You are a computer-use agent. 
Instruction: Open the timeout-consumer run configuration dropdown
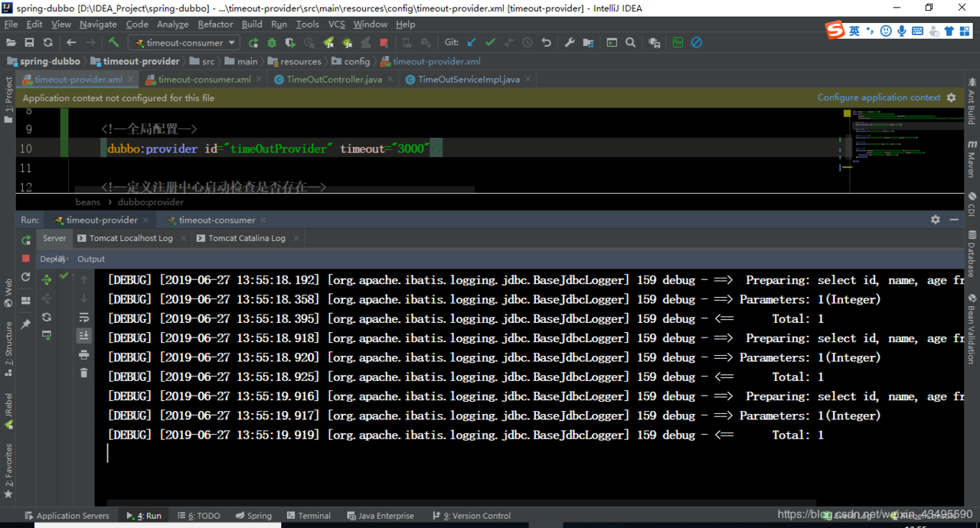(x=184, y=43)
